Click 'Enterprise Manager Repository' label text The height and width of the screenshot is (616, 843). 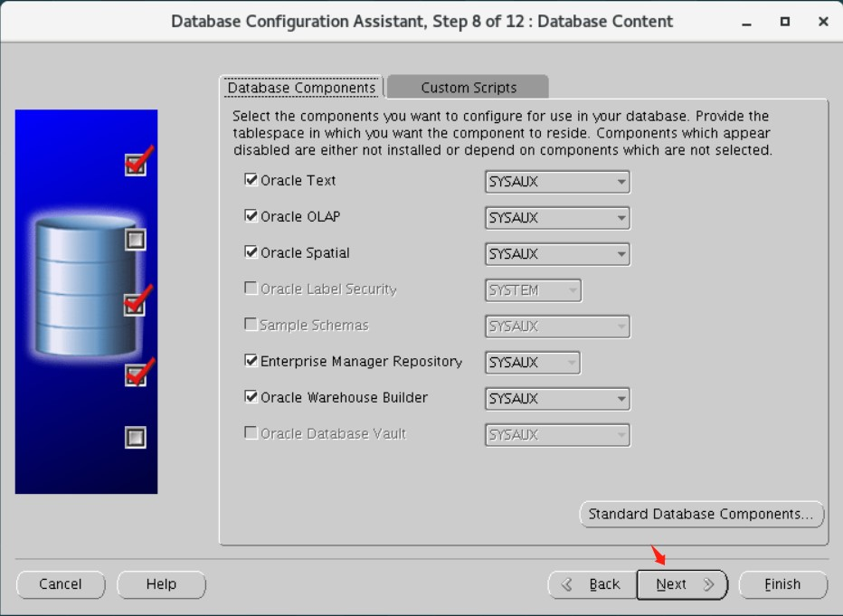point(361,361)
